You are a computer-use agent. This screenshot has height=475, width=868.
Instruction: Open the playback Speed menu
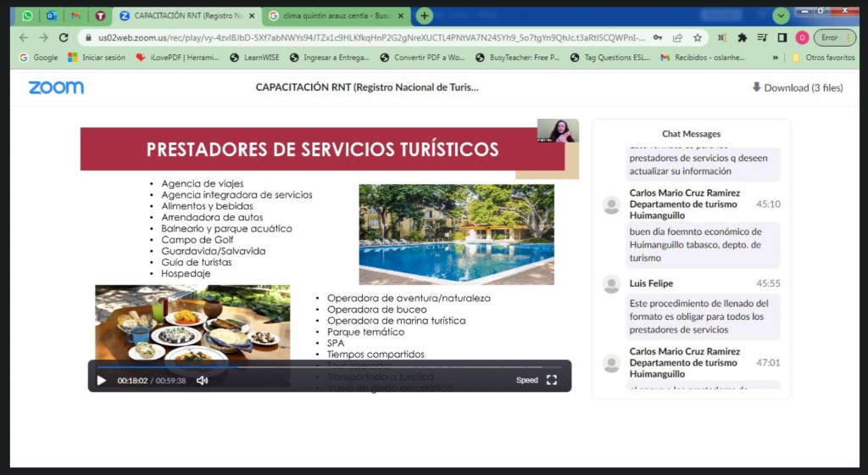526,380
